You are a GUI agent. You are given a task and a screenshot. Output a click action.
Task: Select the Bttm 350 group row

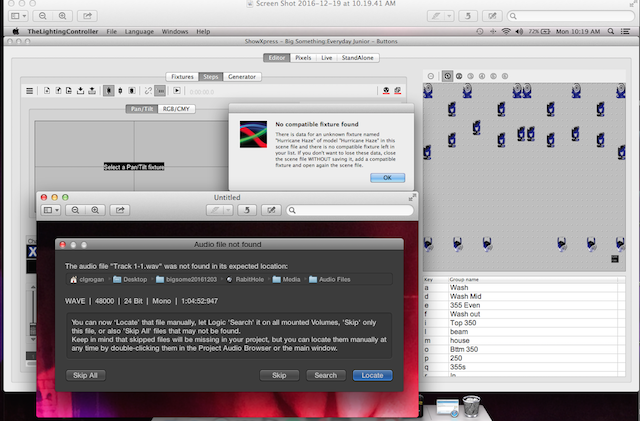[x=524, y=350]
